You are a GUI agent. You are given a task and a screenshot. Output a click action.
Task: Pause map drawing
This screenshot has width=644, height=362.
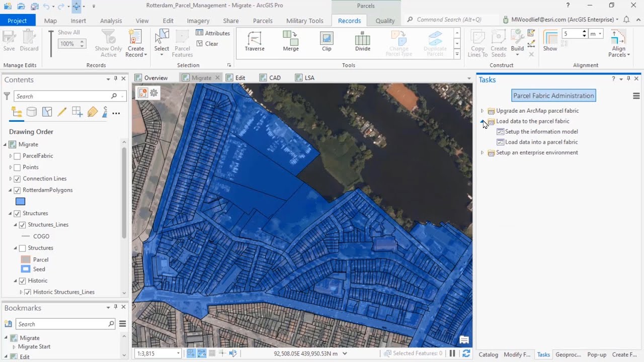click(452, 353)
